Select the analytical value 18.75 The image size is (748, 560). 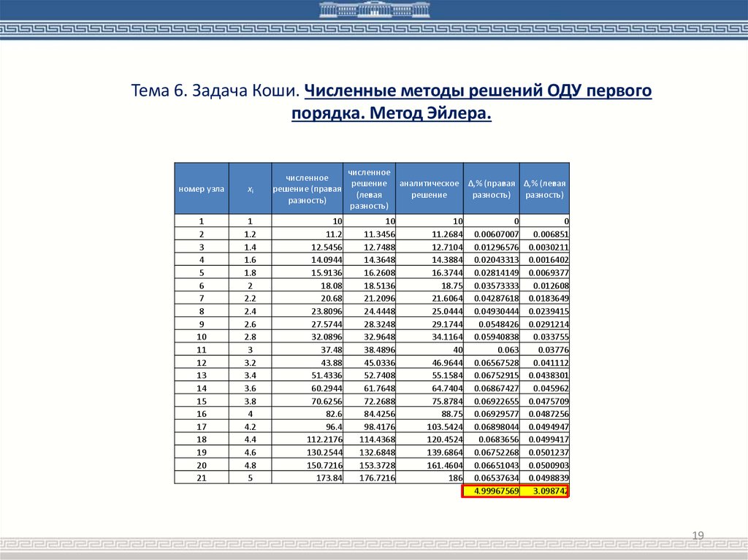pos(430,285)
